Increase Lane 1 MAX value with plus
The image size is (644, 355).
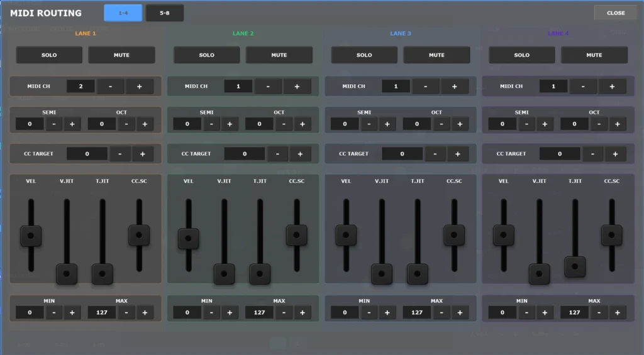(x=145, y=313)
